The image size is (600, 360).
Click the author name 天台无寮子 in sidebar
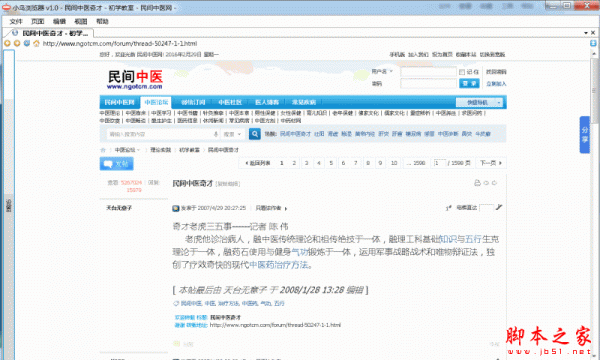[x=119, y=208]
